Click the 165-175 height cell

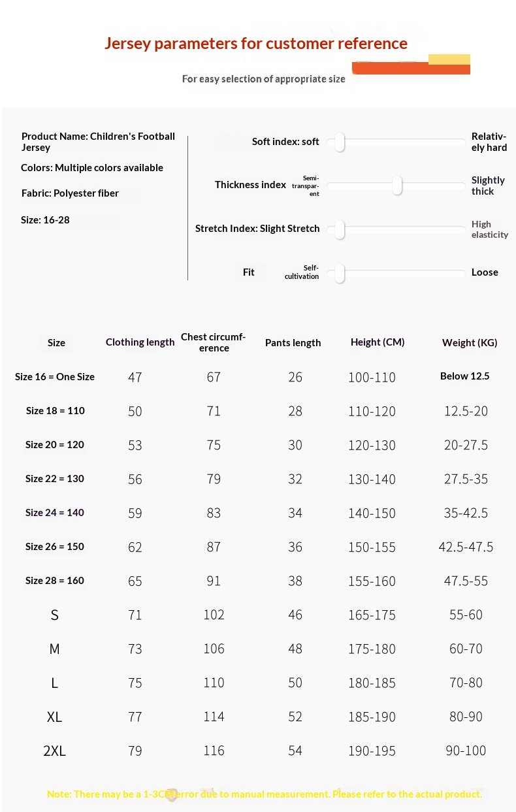[x=372, y=615]
